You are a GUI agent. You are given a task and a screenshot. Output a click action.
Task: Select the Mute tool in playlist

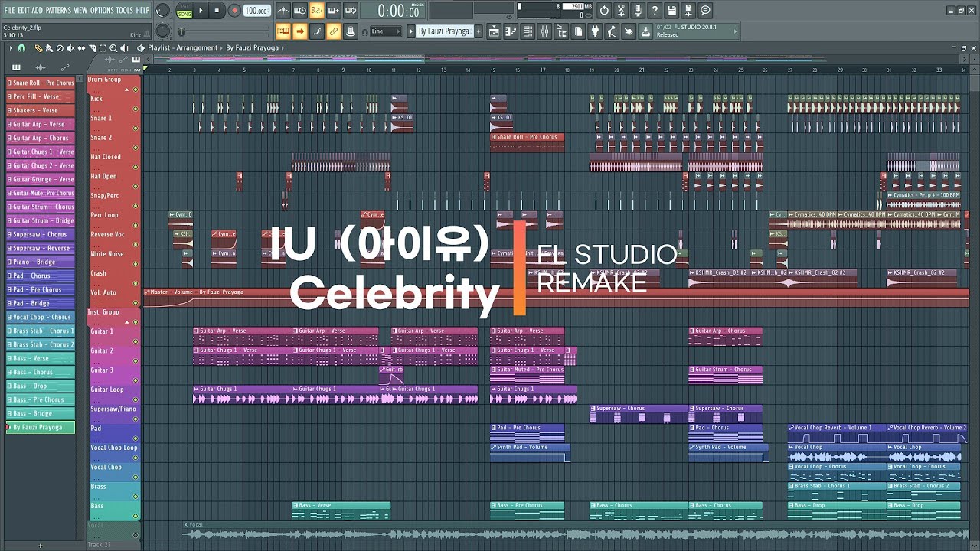click(x=70, y=48)
